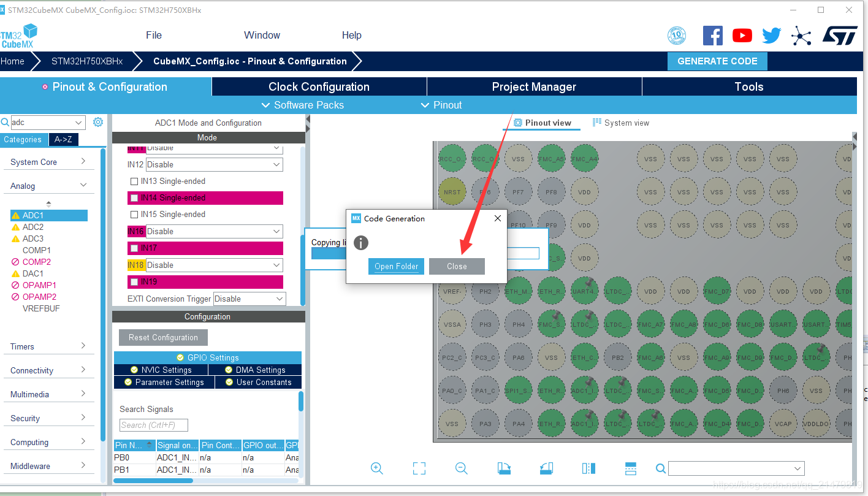Open the Window menu
The height and width of the screenshot is (496, 868).
(262, 35)
